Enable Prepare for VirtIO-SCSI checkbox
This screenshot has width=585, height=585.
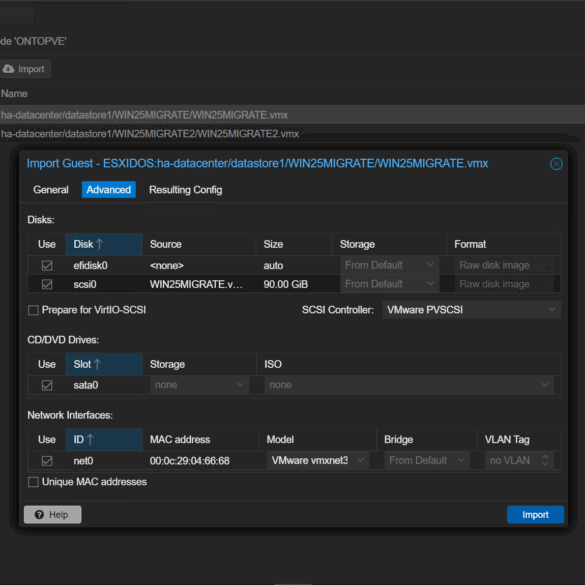tap(33, 310)
